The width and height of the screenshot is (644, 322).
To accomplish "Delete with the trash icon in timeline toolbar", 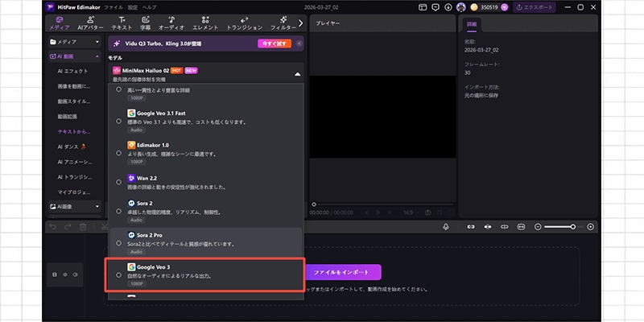I will 83,227.
